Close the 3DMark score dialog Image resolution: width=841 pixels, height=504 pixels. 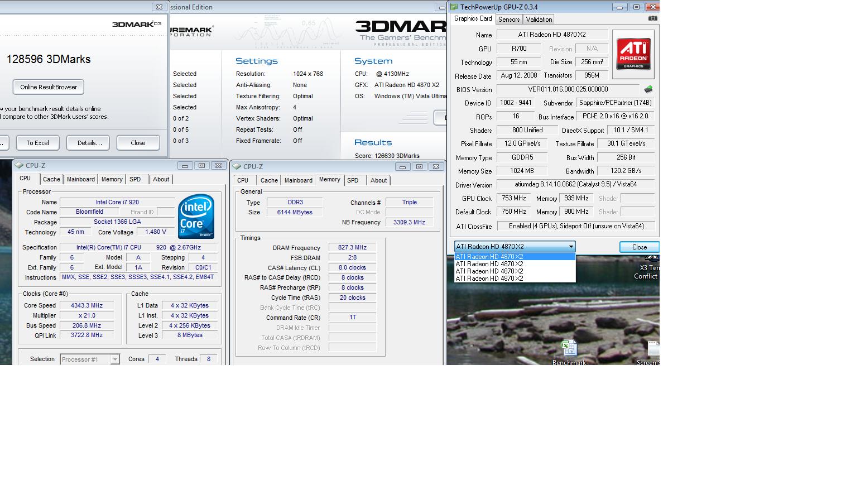(138, 143)
